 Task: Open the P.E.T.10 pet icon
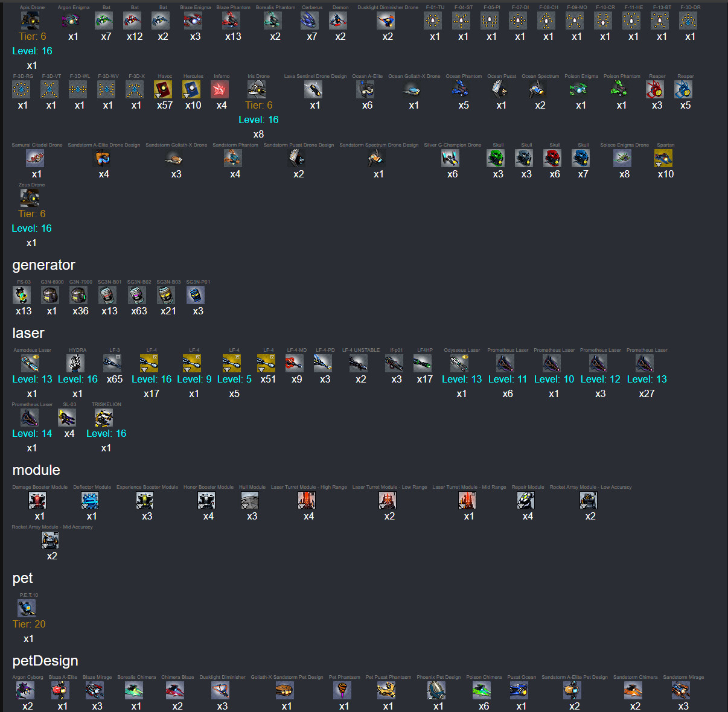click(27, 608)
